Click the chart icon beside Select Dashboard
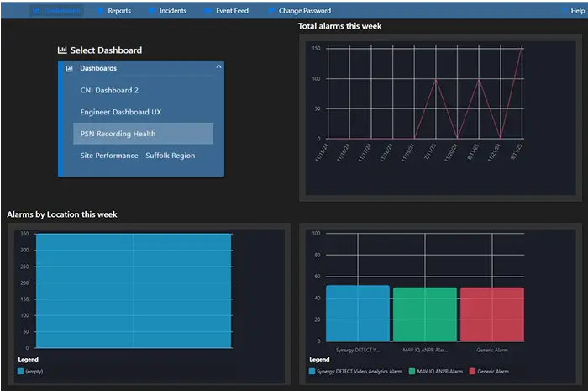This screenshot has height=391, width=588. pos(62,50)
